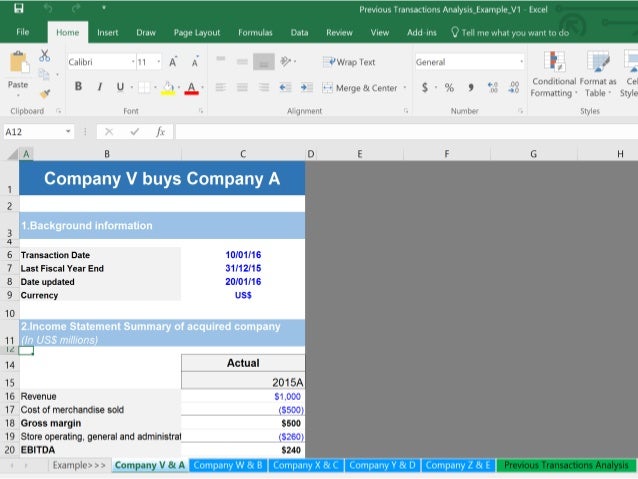
Task: Open the Name Box dropdown arrow
Action: click(68, 131)
